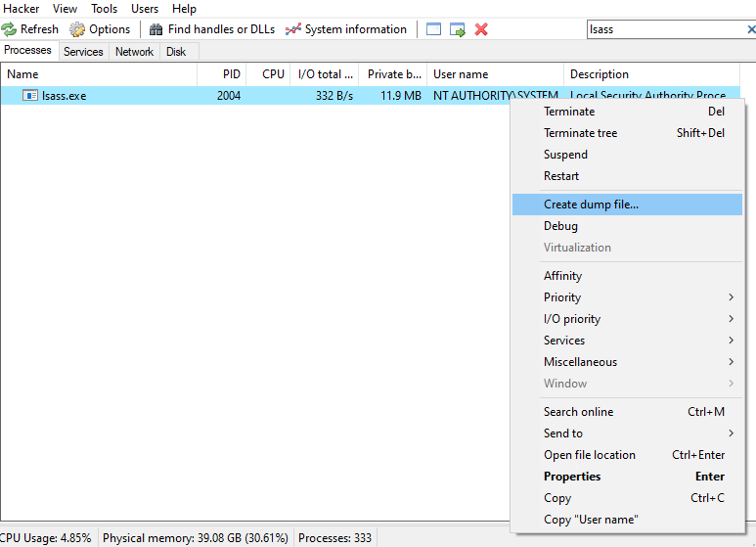Screen dimensions: 756x547
Task: Switch to the Network tab
Action: 134,52
